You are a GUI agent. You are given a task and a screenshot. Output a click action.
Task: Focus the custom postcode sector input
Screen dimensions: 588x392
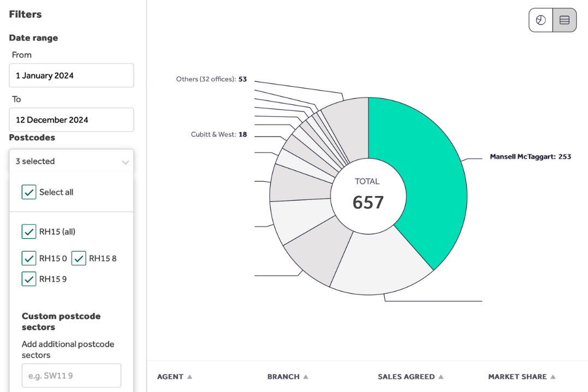(x=72, y=376)
